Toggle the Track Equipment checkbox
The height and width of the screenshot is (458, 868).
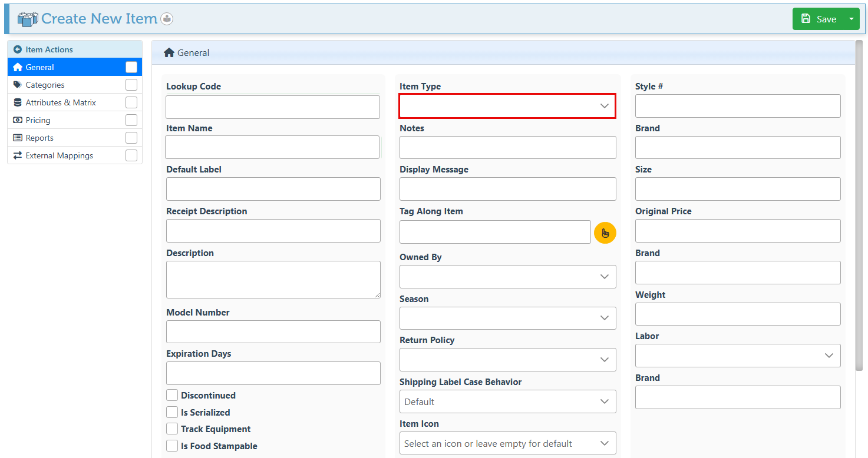[172, 429]
